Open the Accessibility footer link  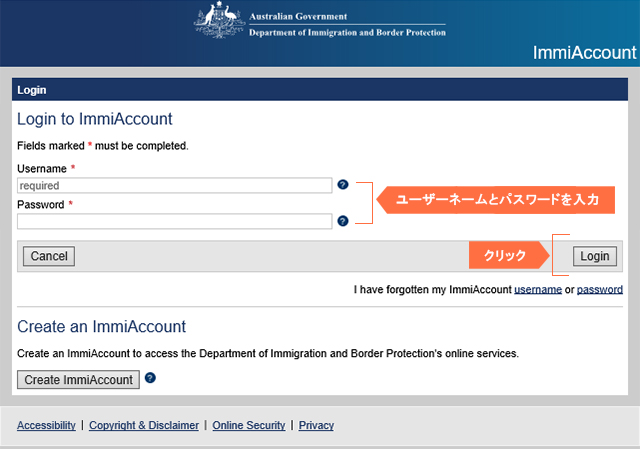(x=46, y=425)
